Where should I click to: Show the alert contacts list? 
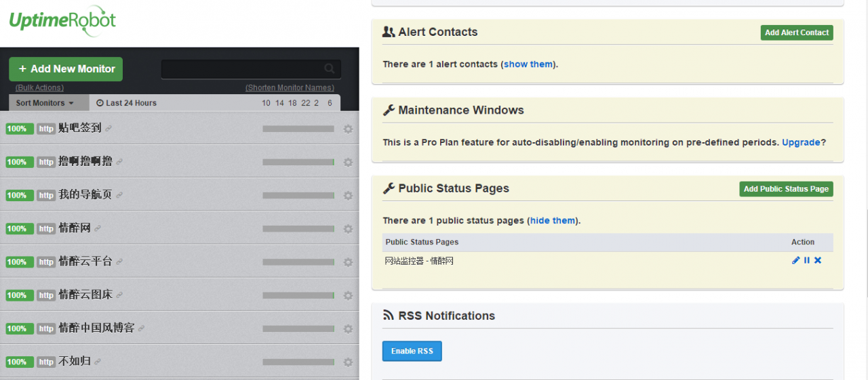click(528, 64)
